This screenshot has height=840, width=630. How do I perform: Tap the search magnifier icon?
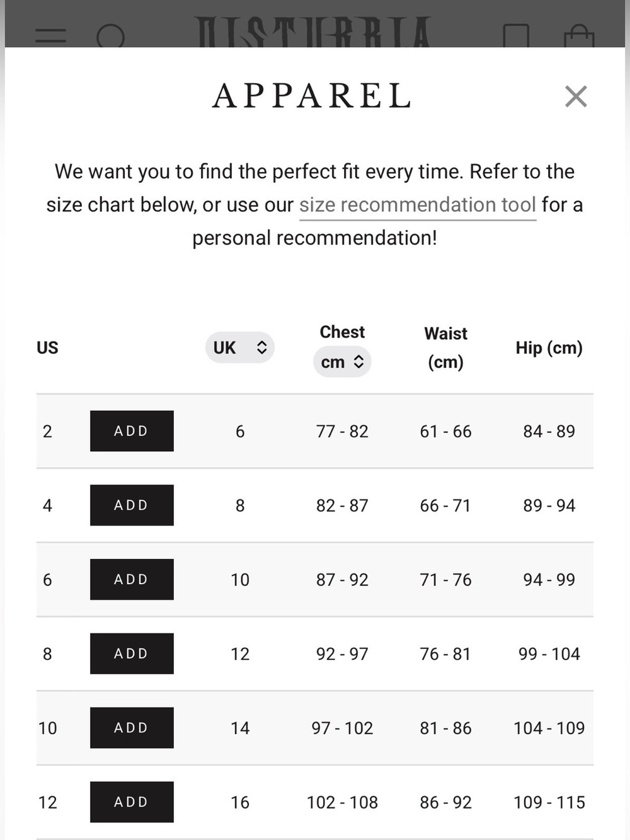(x=111, y=37)
